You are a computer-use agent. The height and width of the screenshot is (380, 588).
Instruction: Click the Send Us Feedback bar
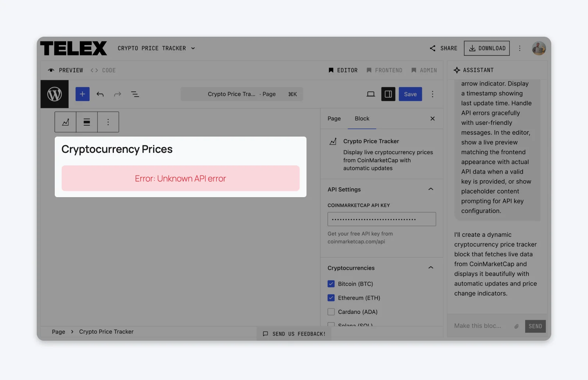coord(293,333)
